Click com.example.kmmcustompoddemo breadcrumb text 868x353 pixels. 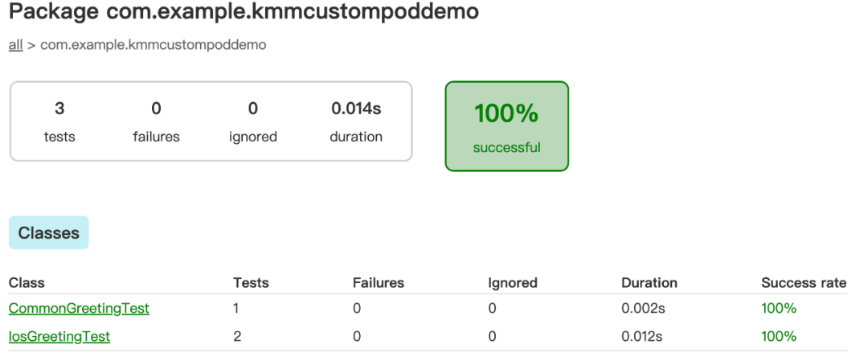click(154, 45)
